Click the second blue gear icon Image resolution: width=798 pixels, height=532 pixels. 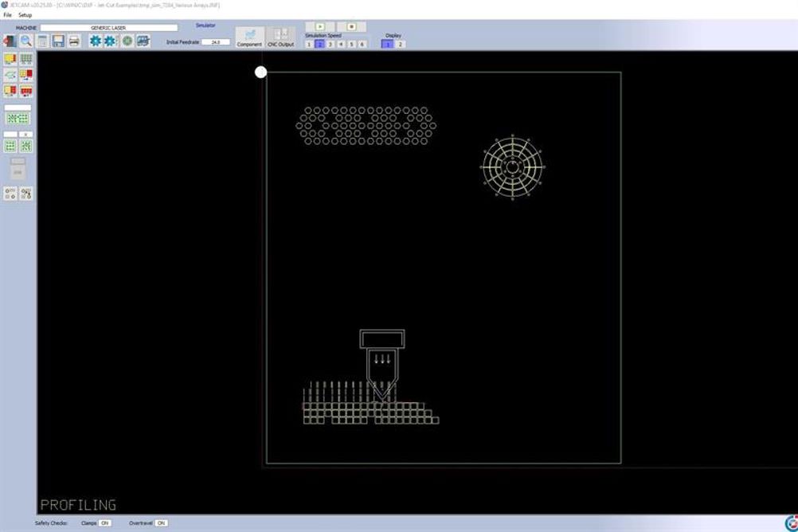(111, 41)
